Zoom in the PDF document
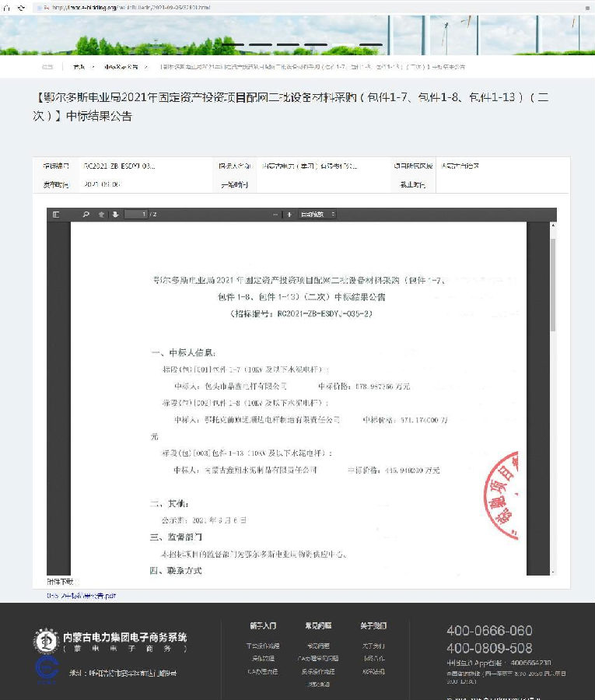The image size is (595, 700). pyautogui.click(x=289, y=214)
